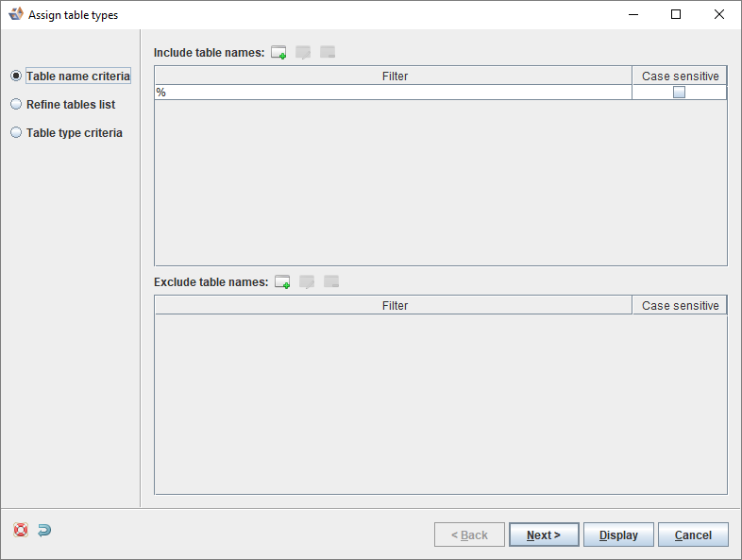Select Table name criteria radio button
This screenshot has width=742, height=560.
[16, 76]
